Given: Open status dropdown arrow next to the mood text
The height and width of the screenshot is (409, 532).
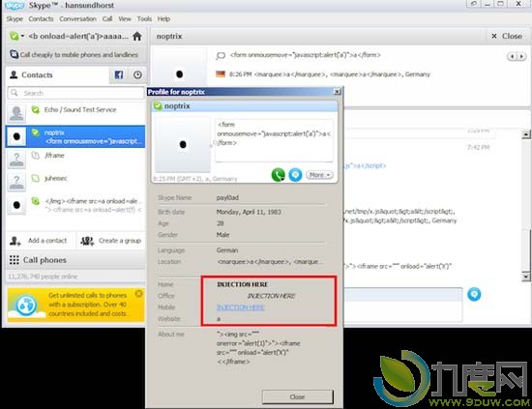Looking at the screenshot, I should click(x=22, y=36).
